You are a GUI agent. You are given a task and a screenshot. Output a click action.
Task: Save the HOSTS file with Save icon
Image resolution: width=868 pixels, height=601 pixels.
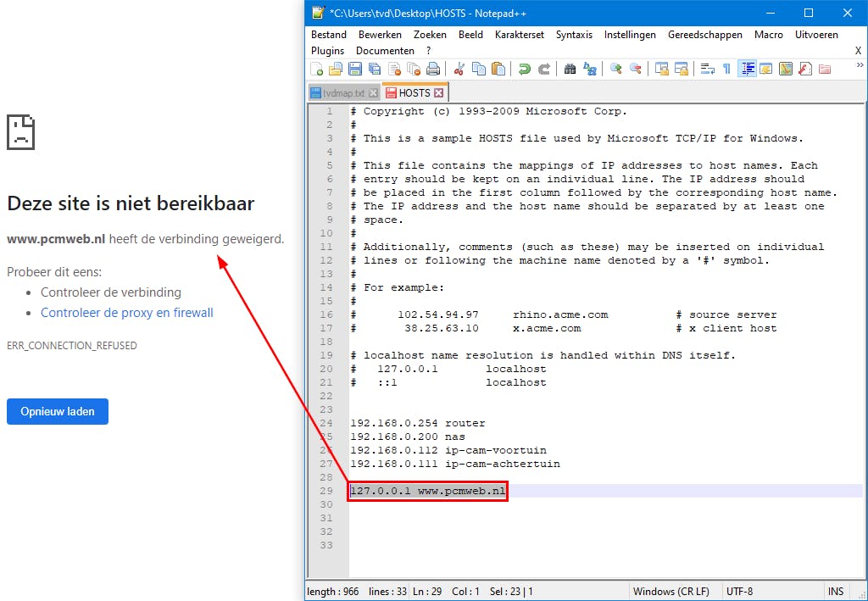[x=355, y=69]
